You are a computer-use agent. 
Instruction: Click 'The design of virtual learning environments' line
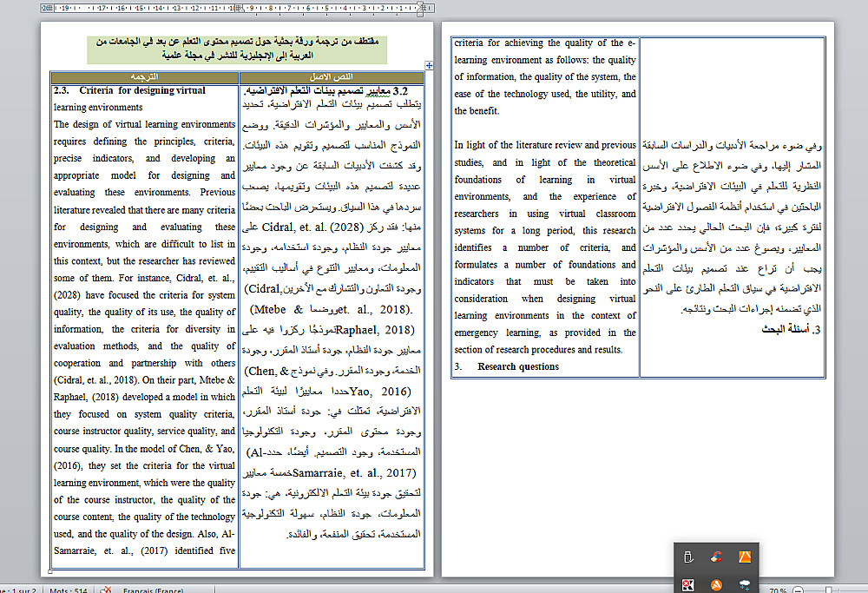(x=144, y=124)
